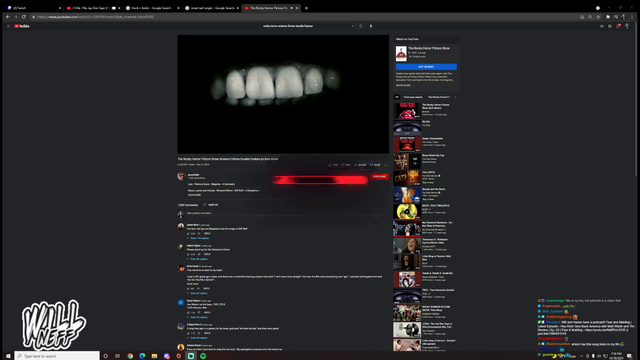
Task: Click the YouTube search magnifier button
Action: point(361,26)
